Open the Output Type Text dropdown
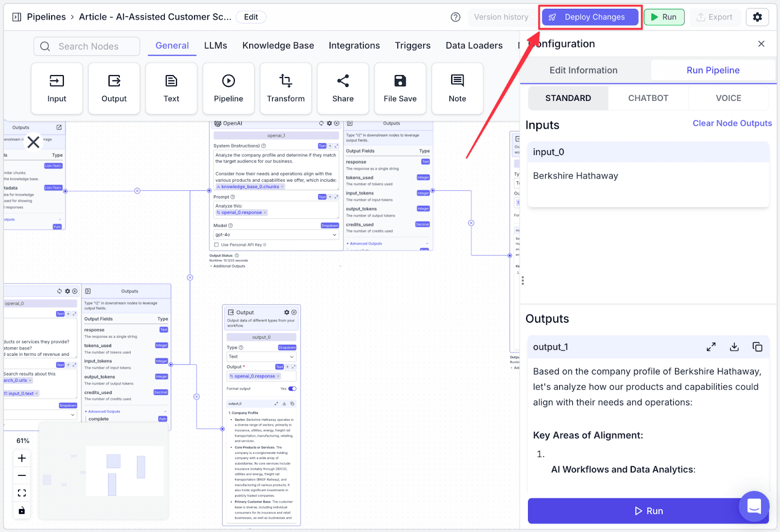 [x=261, y=356]
